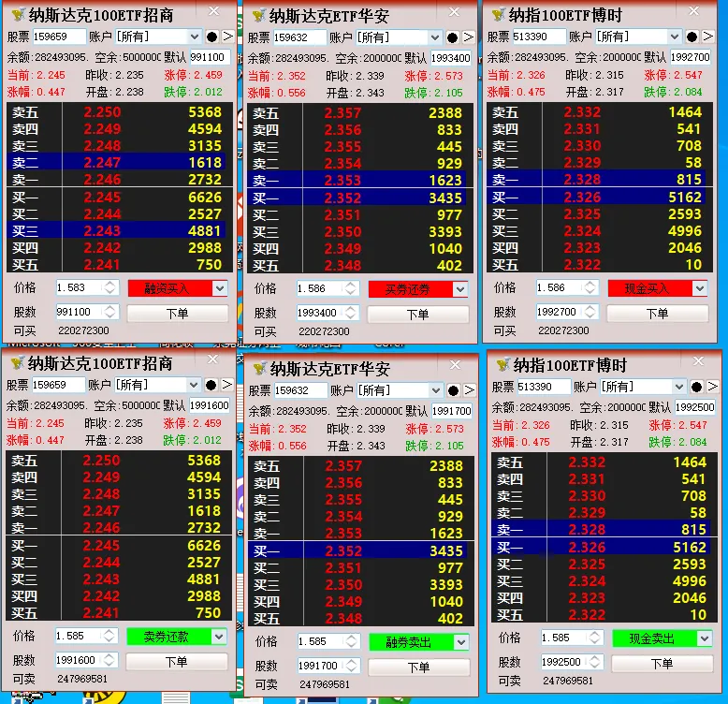Click 下单 in the 现金卖出 window
The image size is (728, 704).
pos(662,664)
